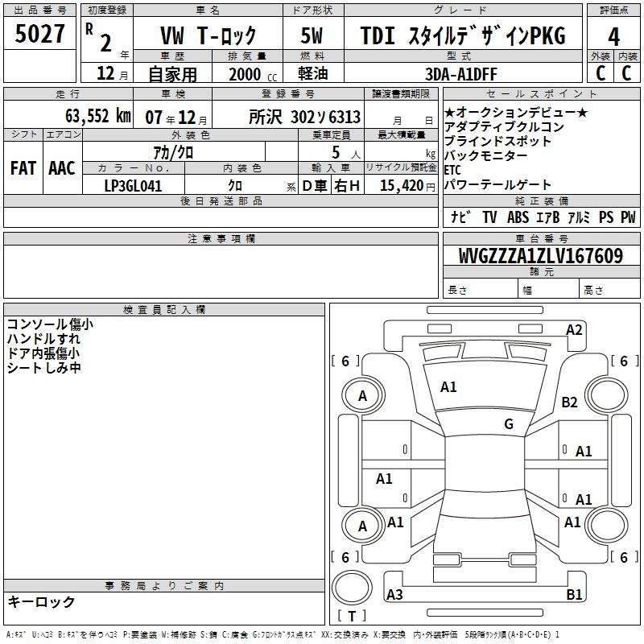Select the fuel type 軽油
This screenshot has width=644, height=644.
coord(313,73)
